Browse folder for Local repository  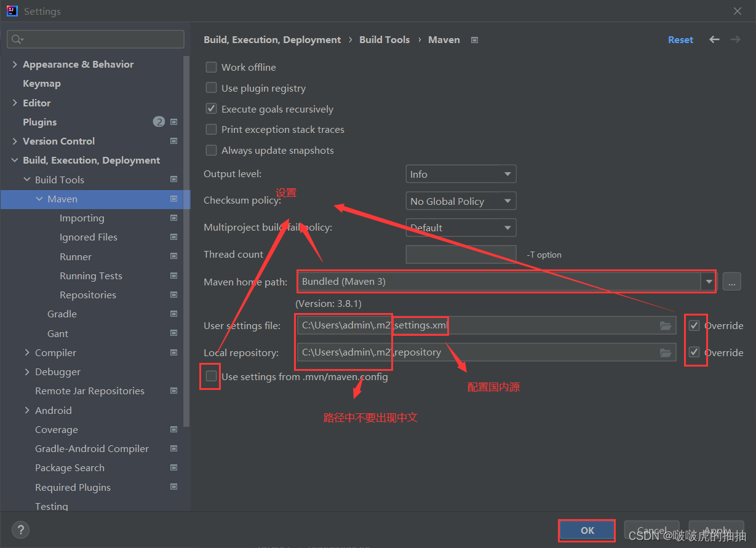pos(666,352)
